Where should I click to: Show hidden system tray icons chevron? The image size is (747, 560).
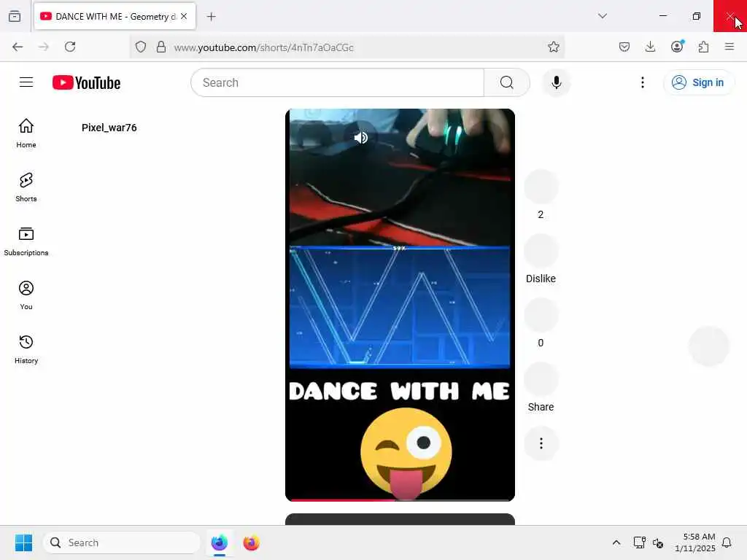point(616,542)
